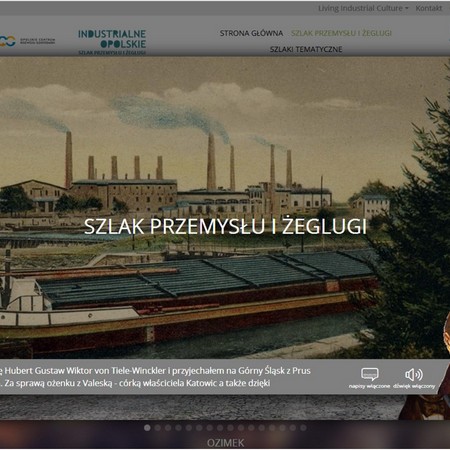Open the Szlaki Tematyczne menu
The width and height of the screenshot is (450, 450).
pos(306,49)
